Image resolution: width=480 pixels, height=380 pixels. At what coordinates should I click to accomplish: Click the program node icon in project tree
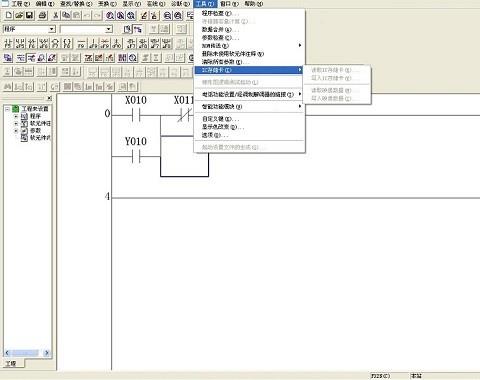pos(24,116)
